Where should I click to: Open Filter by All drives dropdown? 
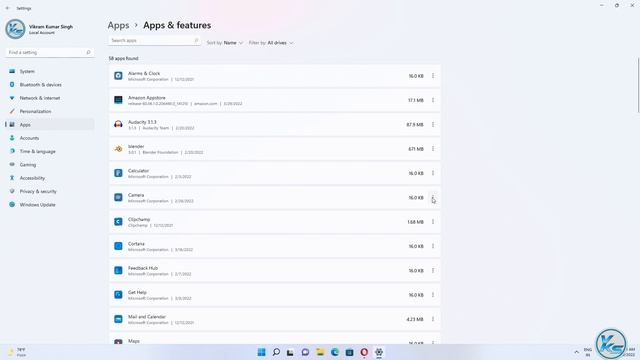coord(271,43)
